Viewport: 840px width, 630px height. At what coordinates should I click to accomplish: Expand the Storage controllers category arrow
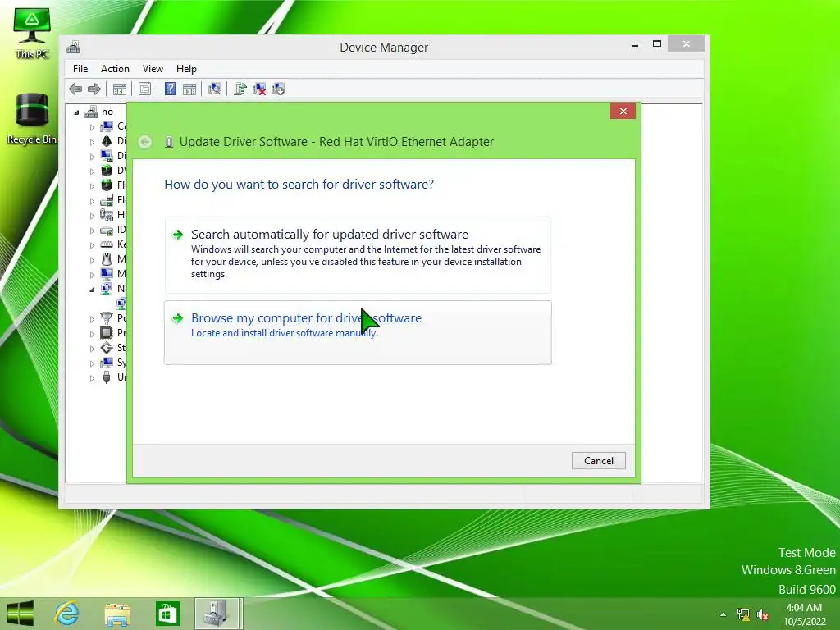point(92,348)
